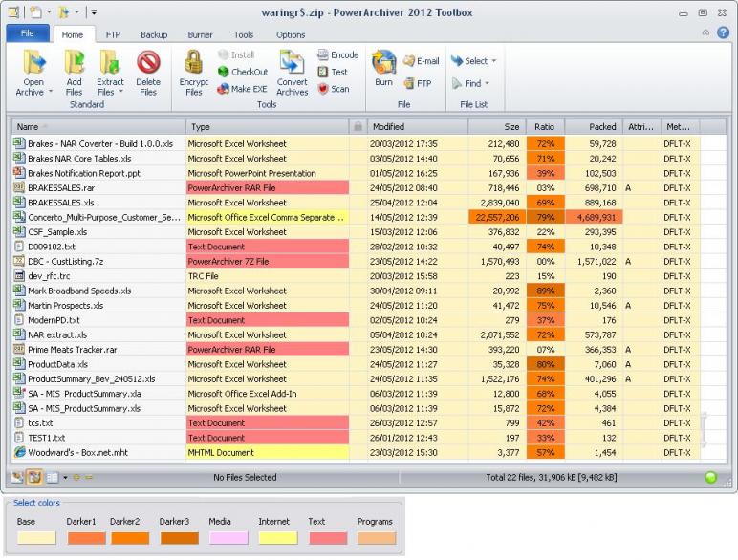The width and height of the screenshot is (738, 560).
Task: Open the File menu tab
Action: pos(28,33)
